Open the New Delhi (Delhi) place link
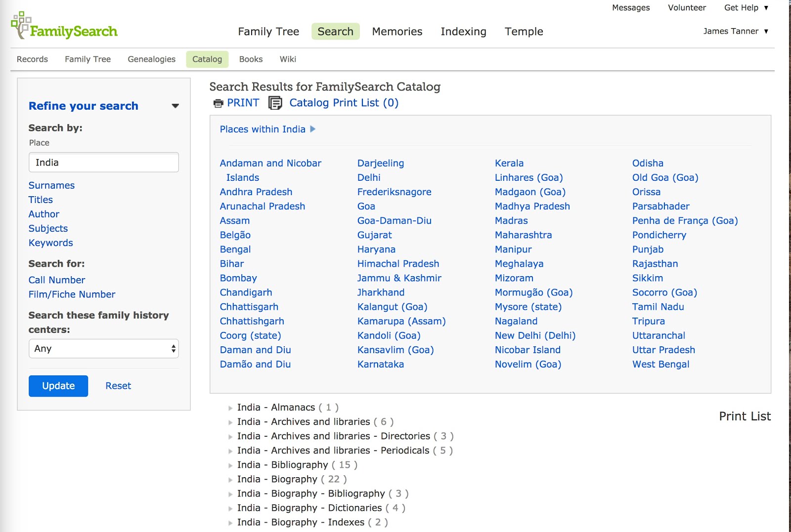Viewport: 791px width, 532px height. (535, 335)
